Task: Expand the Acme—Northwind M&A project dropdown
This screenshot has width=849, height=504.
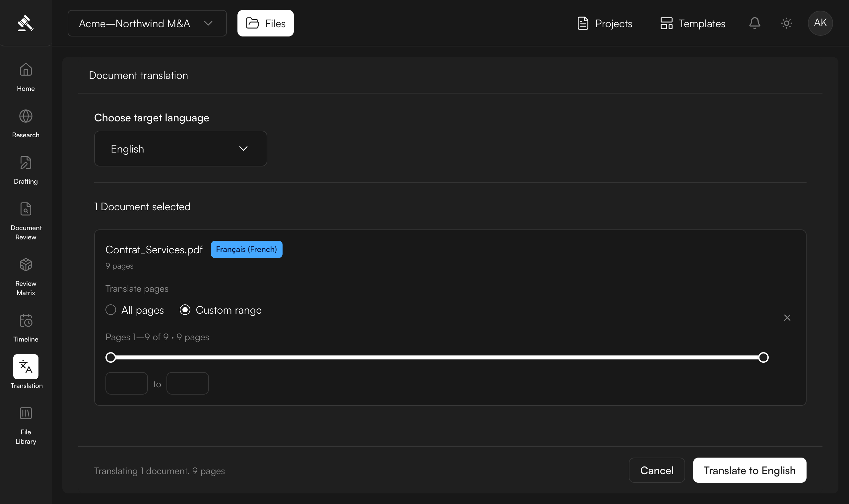Action: pos(147,23)
